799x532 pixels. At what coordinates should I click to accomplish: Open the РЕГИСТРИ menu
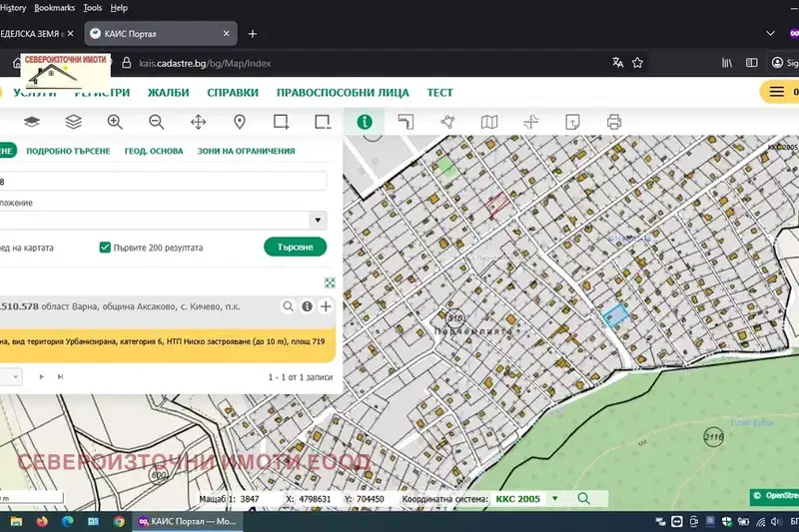(102, 93)
